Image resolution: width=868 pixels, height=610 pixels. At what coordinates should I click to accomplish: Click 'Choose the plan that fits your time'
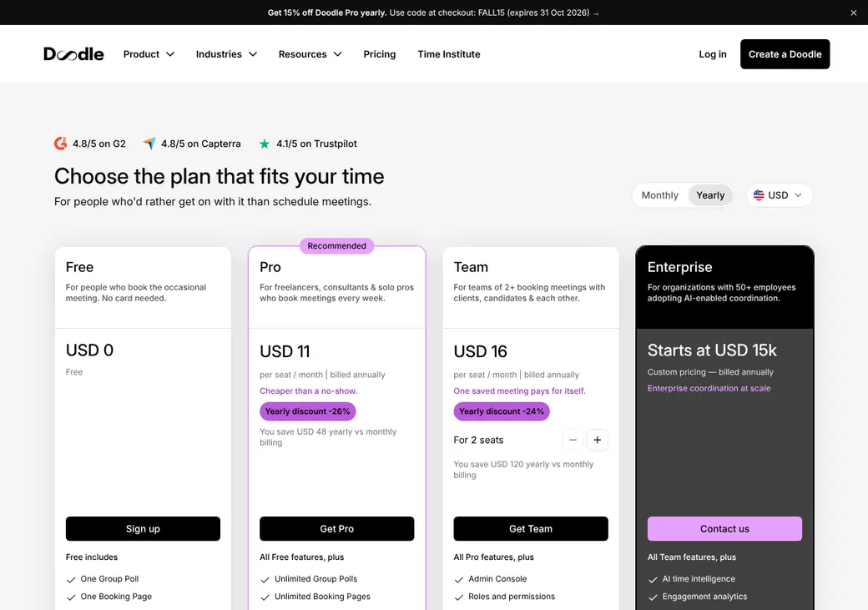[x=220, y=177]
